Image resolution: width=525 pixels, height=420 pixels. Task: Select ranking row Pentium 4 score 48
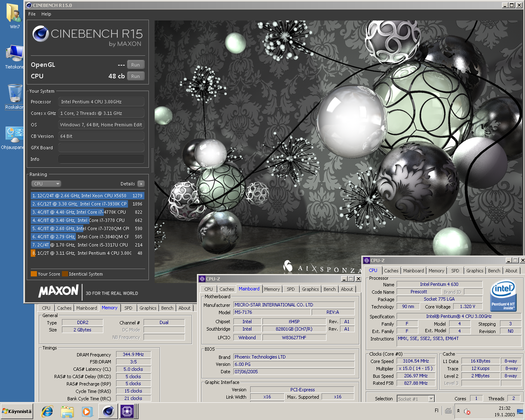87,253
